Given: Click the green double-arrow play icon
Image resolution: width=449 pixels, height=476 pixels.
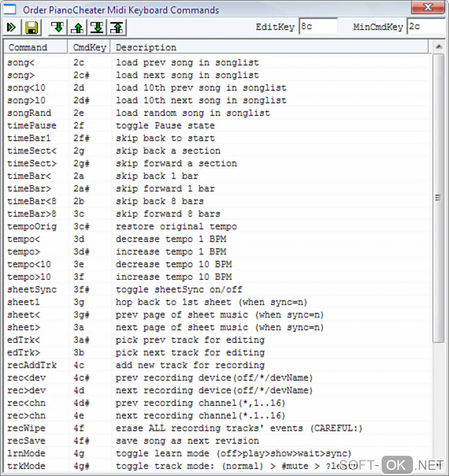Looking at the screenshot, I should (x=11, y=27).
